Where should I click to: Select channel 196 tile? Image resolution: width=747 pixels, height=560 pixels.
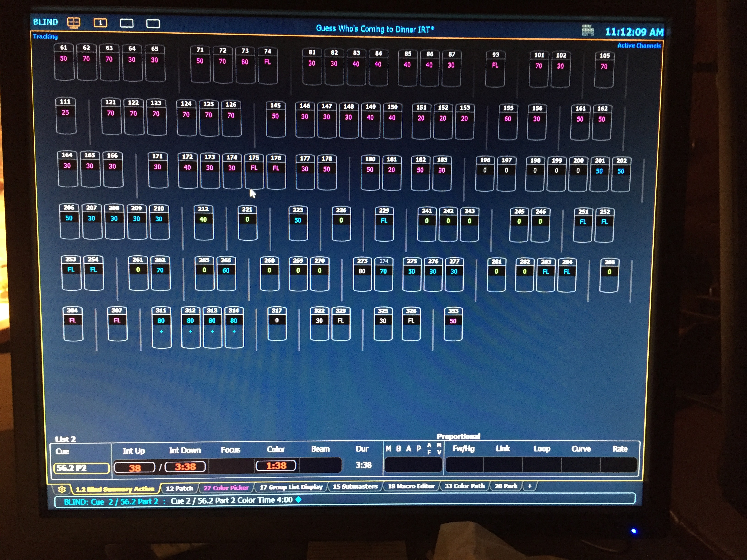(485, 173)
